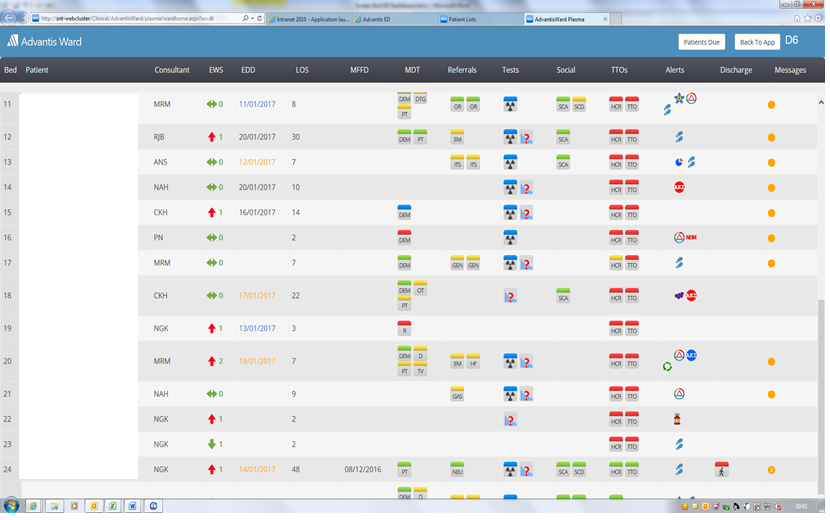Click the question mark test icon for bed 22
This screenshot has width=830, height=520.
click(510, 420)
